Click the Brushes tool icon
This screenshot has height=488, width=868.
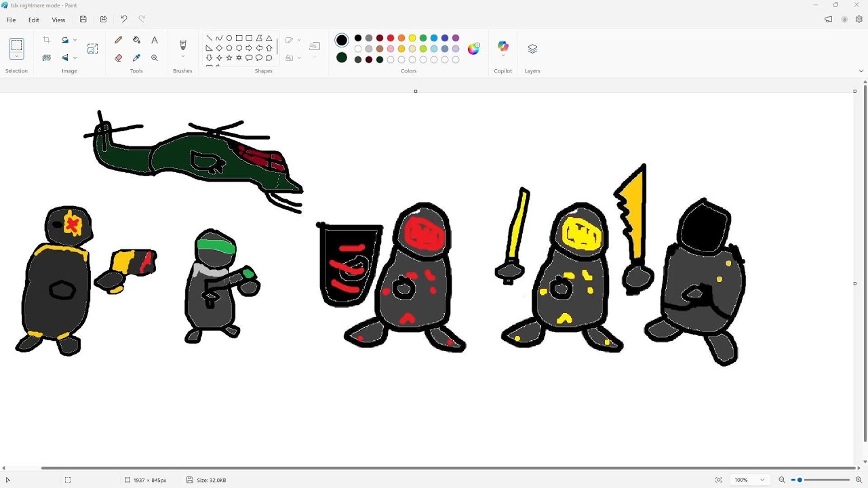[182, 45]
